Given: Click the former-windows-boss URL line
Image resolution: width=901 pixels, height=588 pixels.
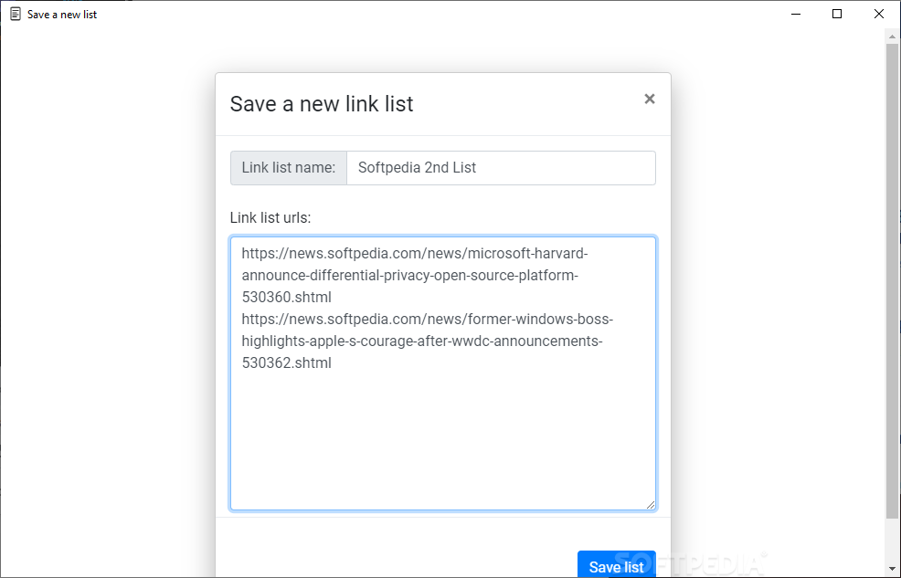Looking at the screenshot, I should tap(428, 319).
